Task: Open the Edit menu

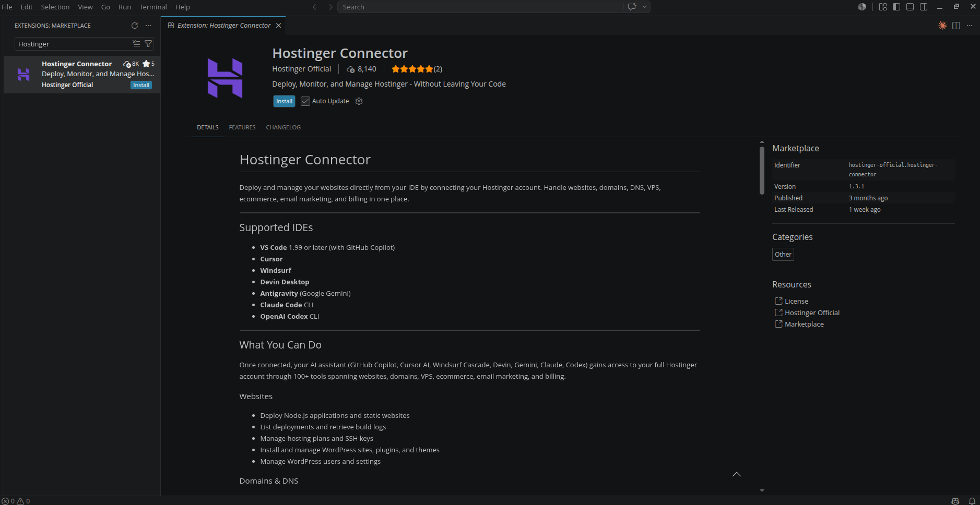Action: 27,7
